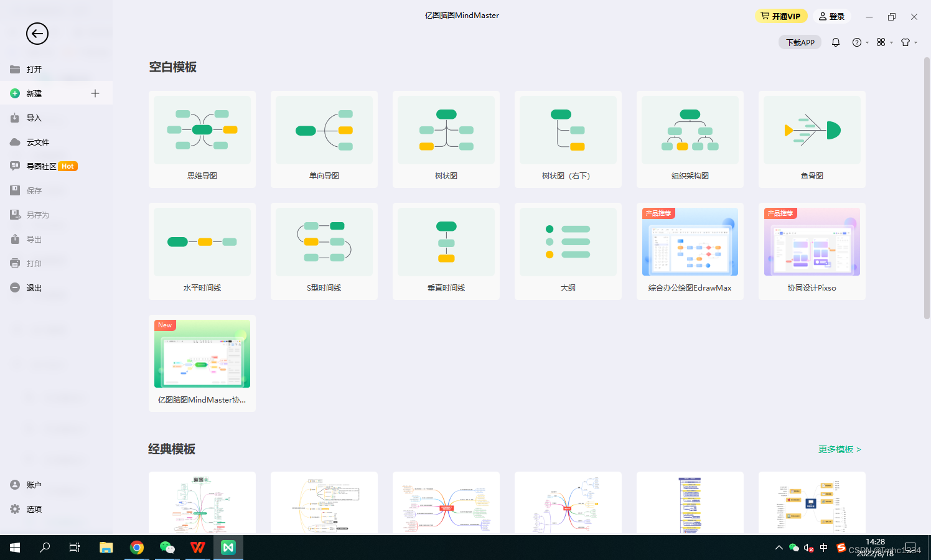This screenshot has width=931, height=560.
Task: Expand the theme shirt dropdown arrow
Action: [x=915, y=43]
